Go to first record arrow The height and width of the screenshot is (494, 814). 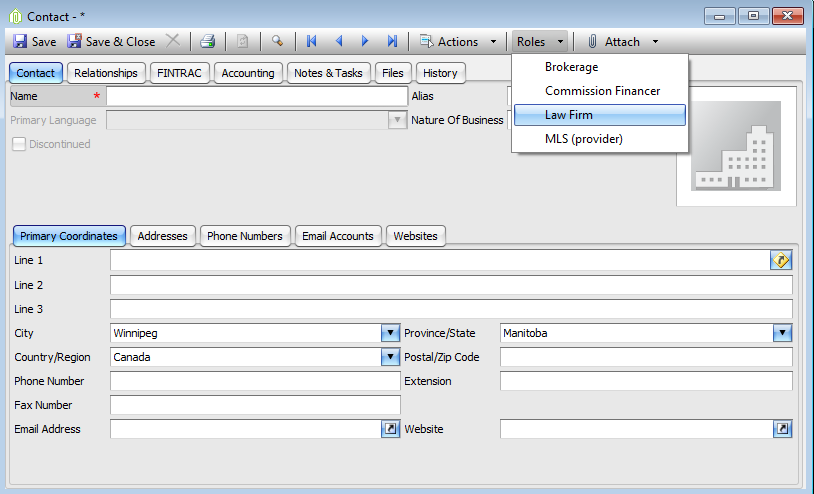[x=311, y=41]
